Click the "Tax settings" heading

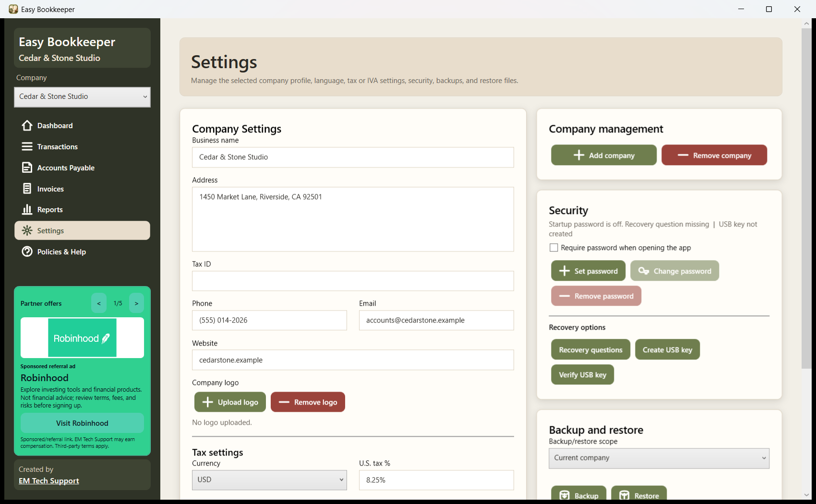tap(217, 453)
